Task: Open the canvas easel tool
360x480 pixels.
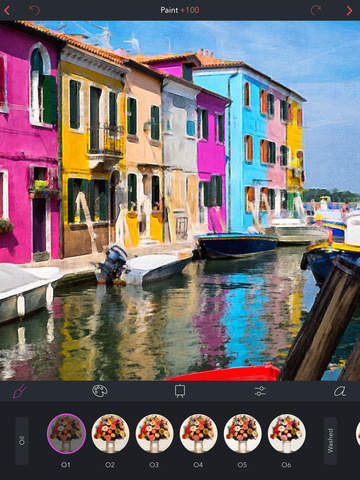Action: [180, 391]
